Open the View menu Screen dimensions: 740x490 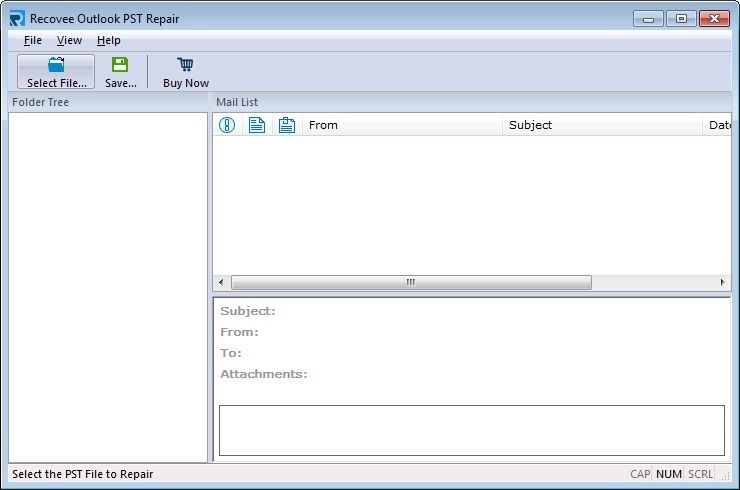[69, 41]
